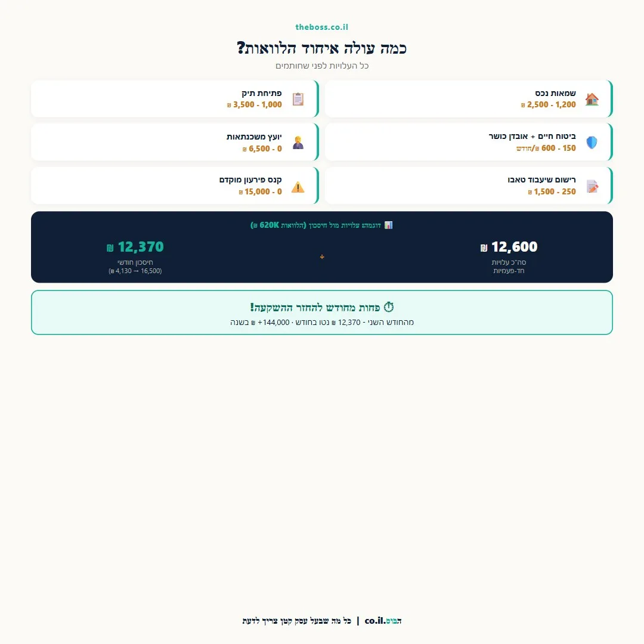Open the theboss.co.il link at top

(x=321, y=27)
